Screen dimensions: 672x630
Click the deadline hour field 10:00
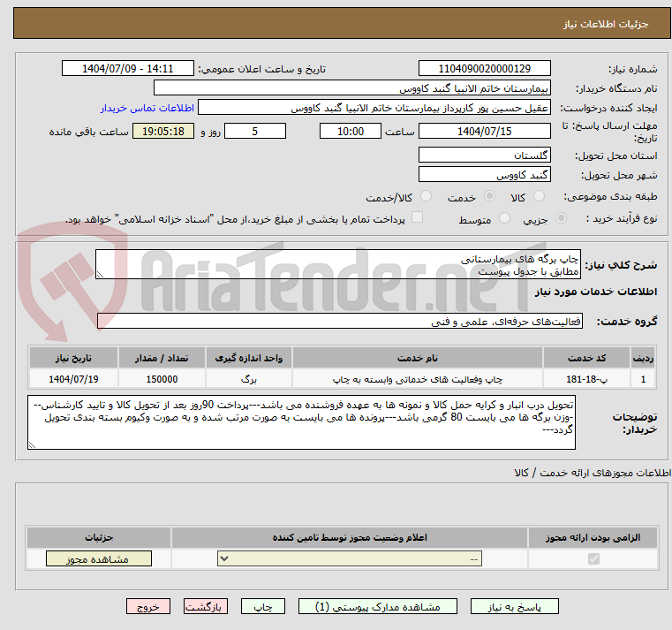coord(351,132)
